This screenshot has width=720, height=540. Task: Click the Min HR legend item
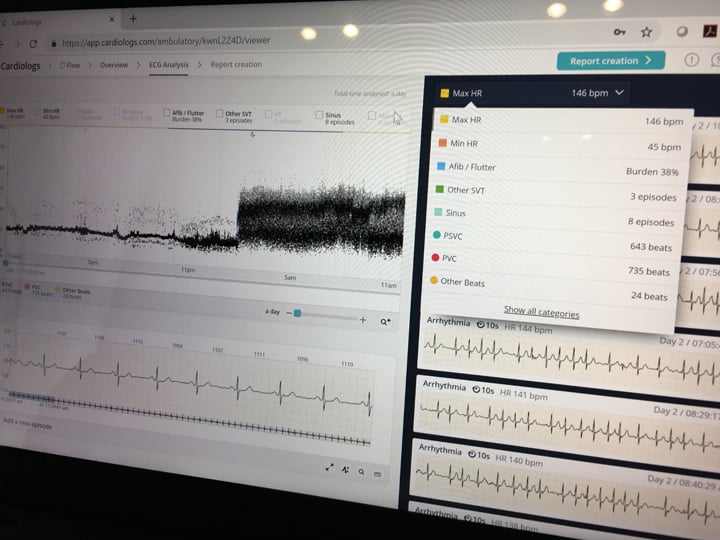click(x=48, y=113)
